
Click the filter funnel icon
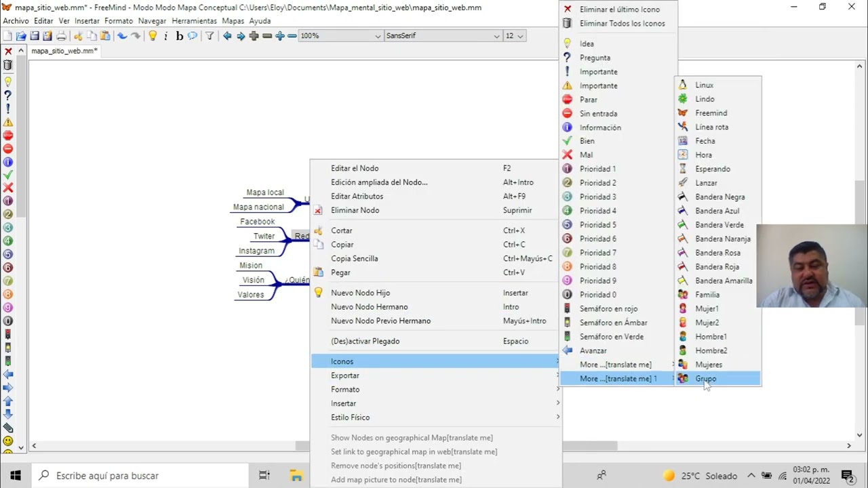tap(210, 36)
